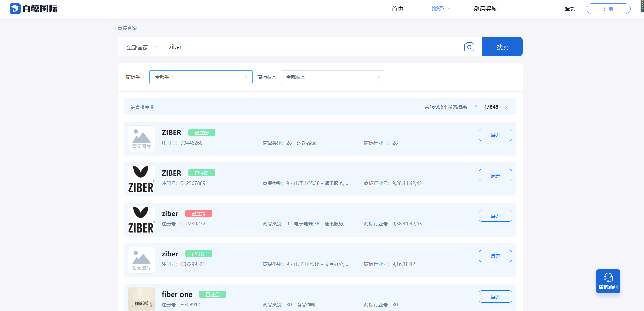Expand the ZIBER 012567889 result

495,175
